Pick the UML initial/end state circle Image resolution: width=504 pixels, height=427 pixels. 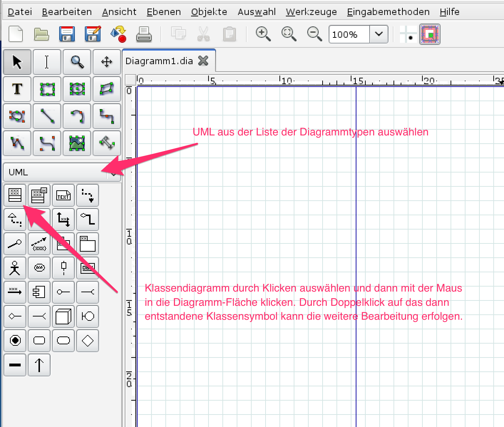pos(15,340)
